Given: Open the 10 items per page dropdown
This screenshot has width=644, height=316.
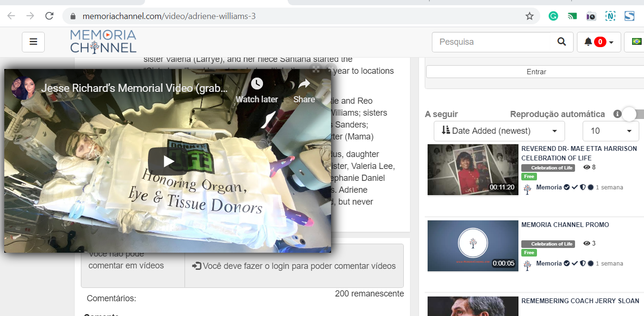Looking at the screenshot, I should coord(611,131).
